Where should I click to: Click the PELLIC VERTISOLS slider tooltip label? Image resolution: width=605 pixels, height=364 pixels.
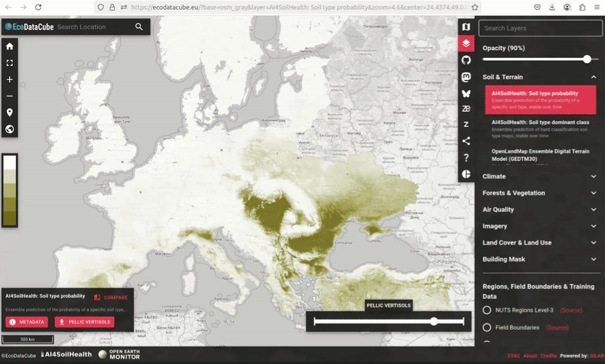pos(388,305)
